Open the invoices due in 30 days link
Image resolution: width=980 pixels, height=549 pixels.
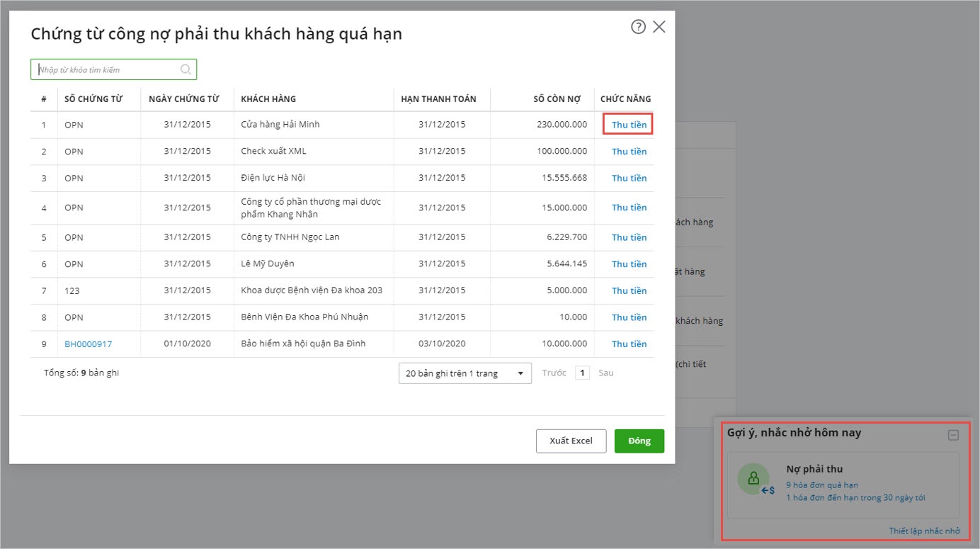coord(855,498)
